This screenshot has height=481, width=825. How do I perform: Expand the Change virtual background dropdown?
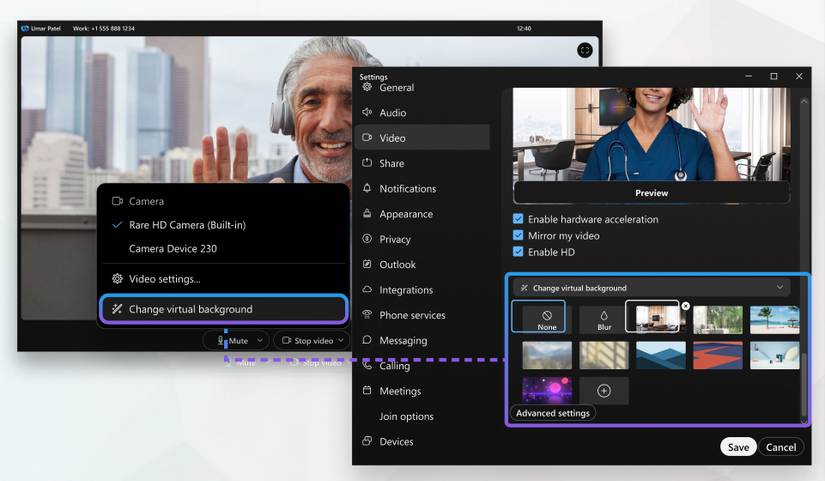click(x=780, y=288)
